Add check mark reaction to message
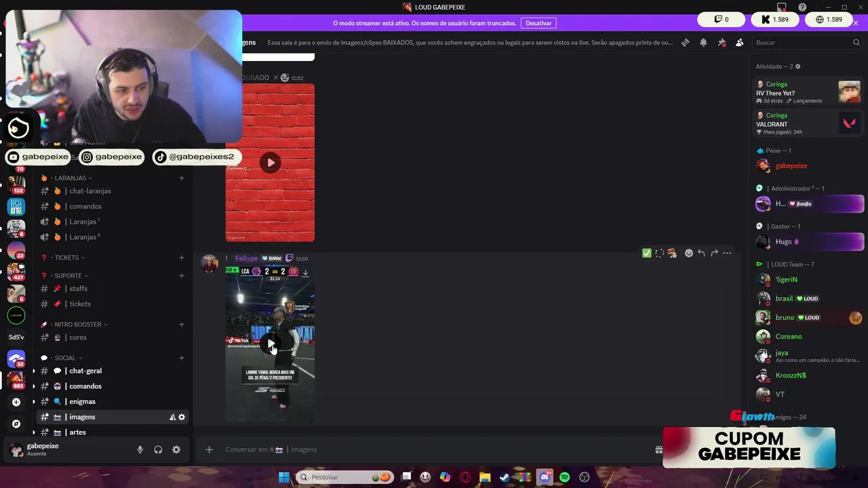This screenshot has width=868, height=488. 647,253
